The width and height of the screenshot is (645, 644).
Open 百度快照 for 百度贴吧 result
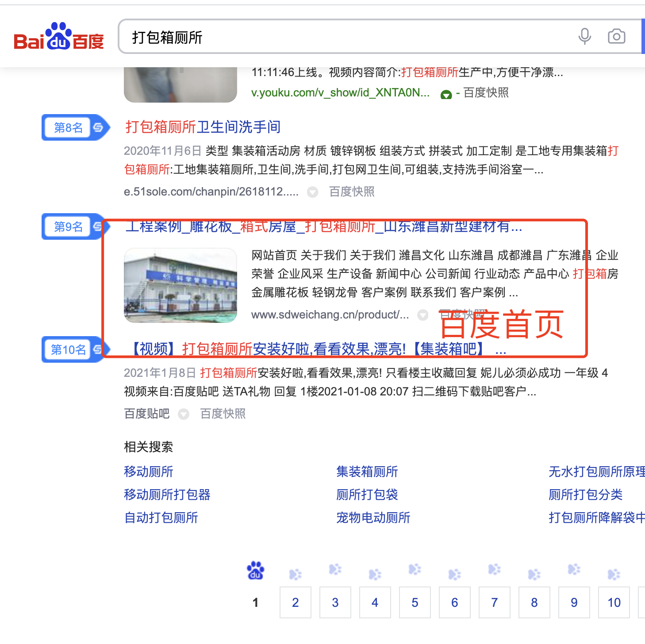tap(223, 414)
